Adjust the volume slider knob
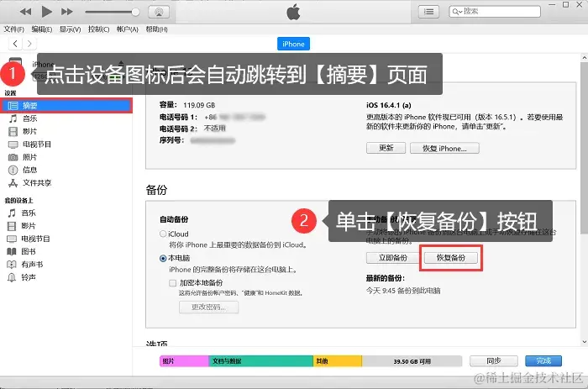This screenshot has width=588, height=389. click(135, 12)
